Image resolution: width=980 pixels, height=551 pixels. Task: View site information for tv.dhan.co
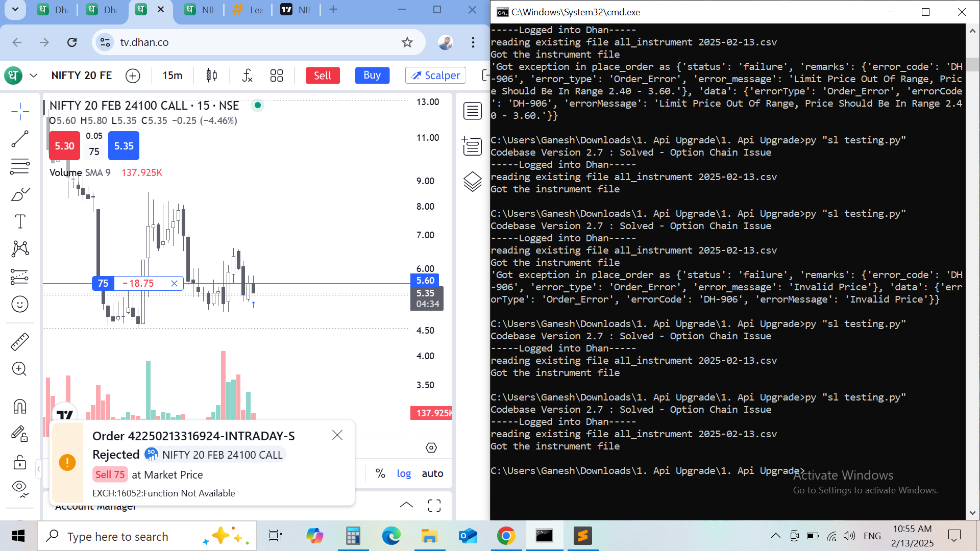[x=105, y=42]
